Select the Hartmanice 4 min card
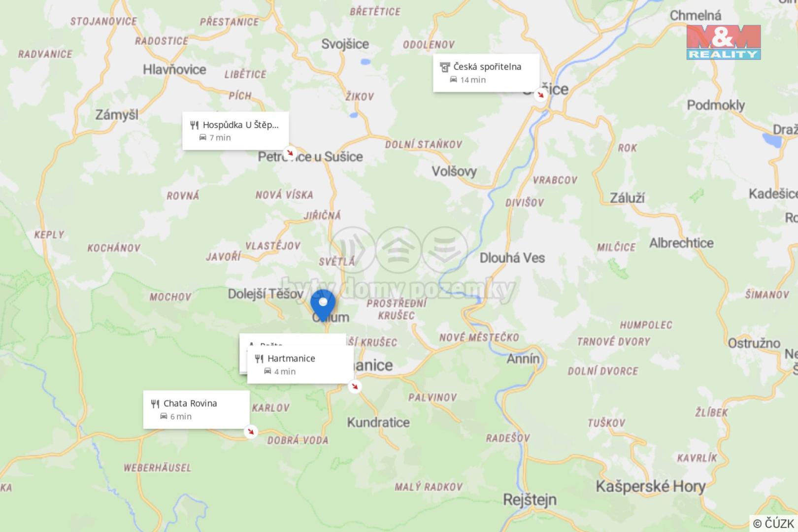Image resolution: width=798 pixels, height=532 pixels. tap(300, 365)
